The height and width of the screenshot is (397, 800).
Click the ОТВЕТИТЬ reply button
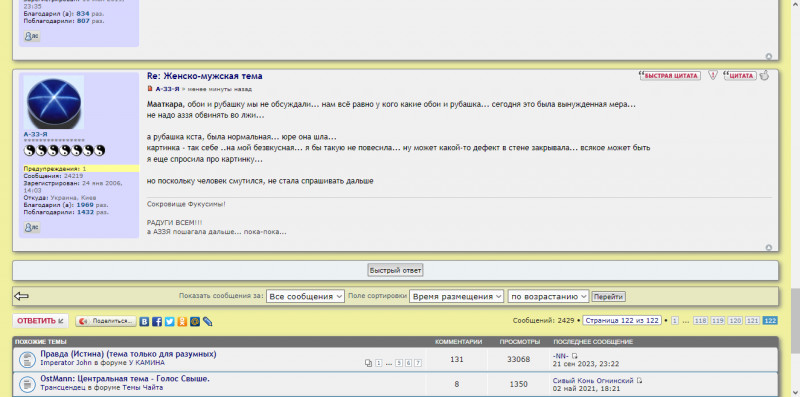[x=40, y=321]
